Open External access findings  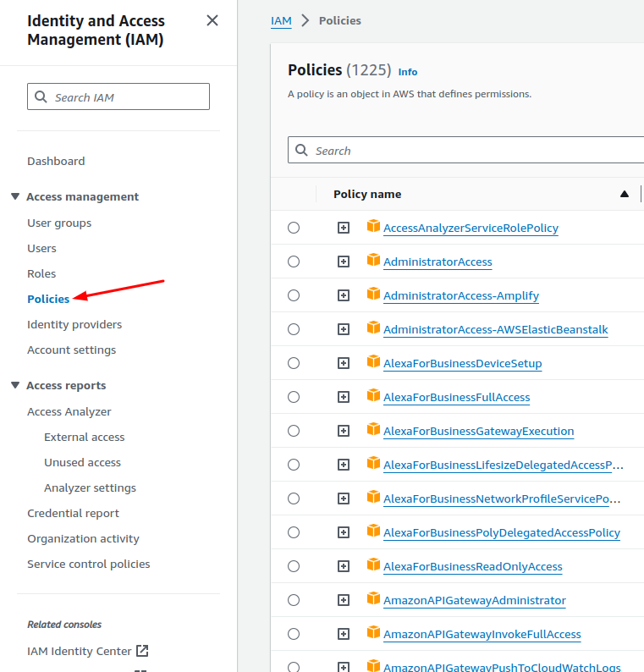tap(85, 438)
